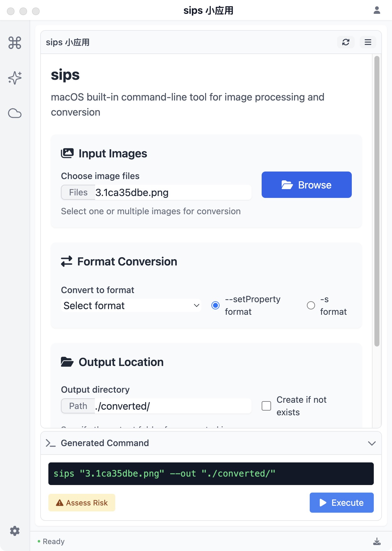Open settings gear in sidebar
392x551 pixels.
tap(15, 531)
